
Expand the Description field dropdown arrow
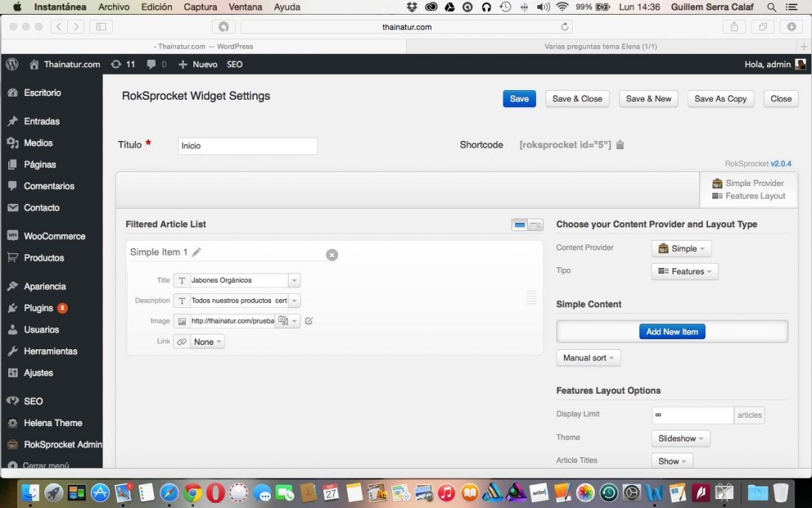pos(294,301)
